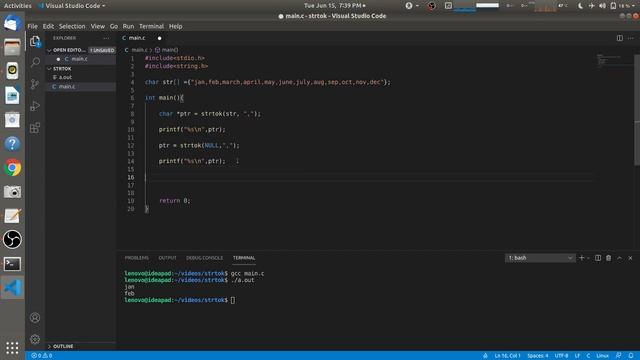
Task: Open the View menu
Action: [98, 26]
